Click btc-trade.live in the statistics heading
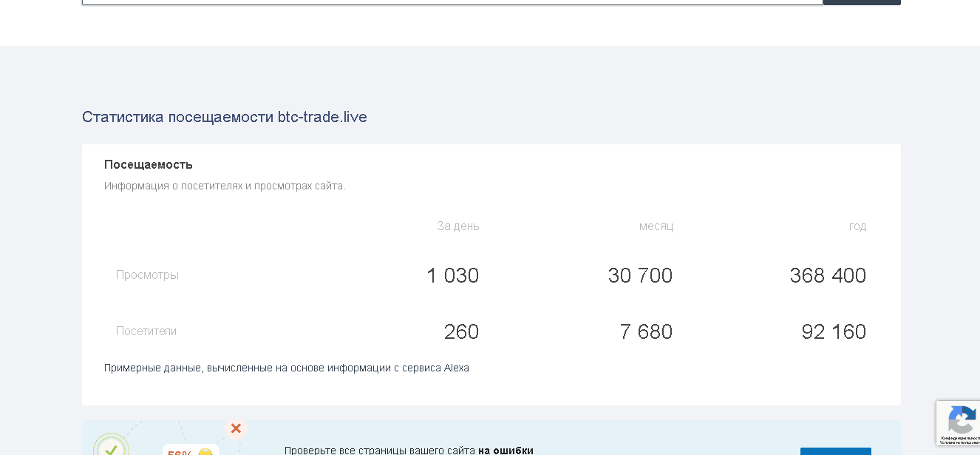 [322, 117]
